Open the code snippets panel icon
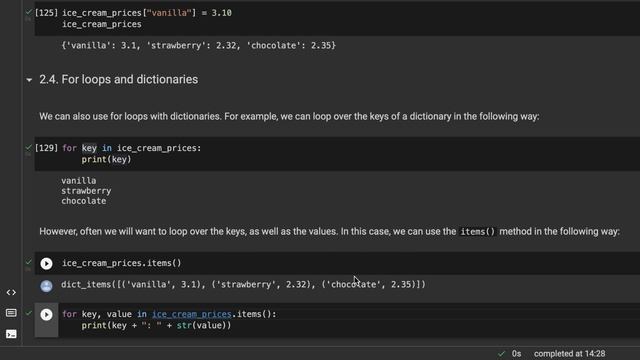This screenshot has height=360, width=640. tap(11, 292)
